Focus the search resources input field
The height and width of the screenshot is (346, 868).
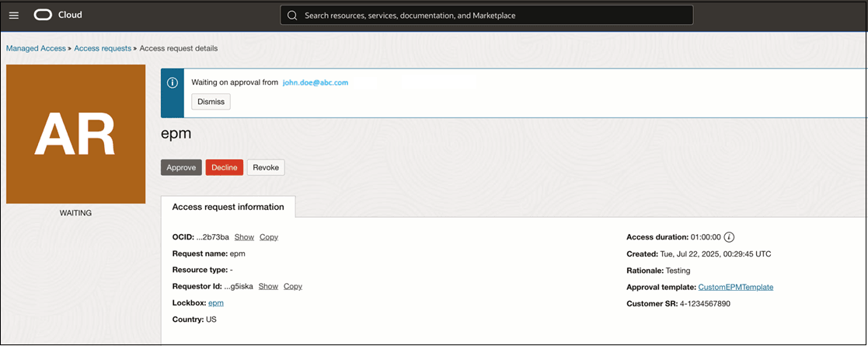486,16
